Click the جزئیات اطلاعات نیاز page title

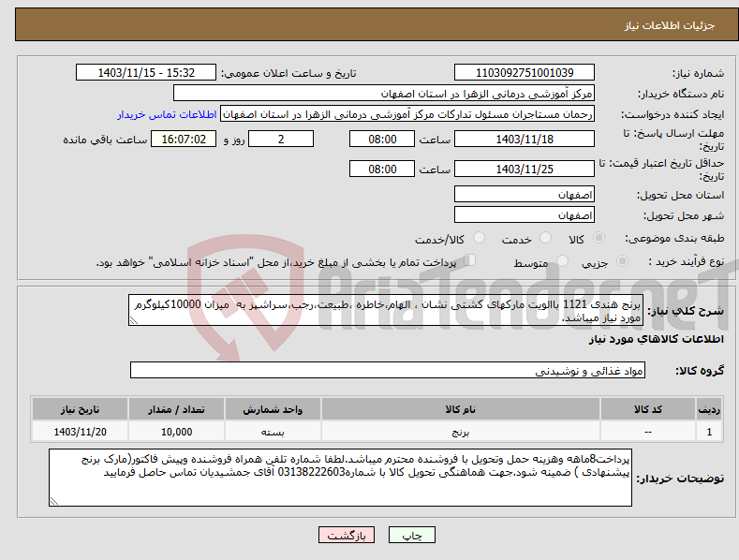(670, 25)
